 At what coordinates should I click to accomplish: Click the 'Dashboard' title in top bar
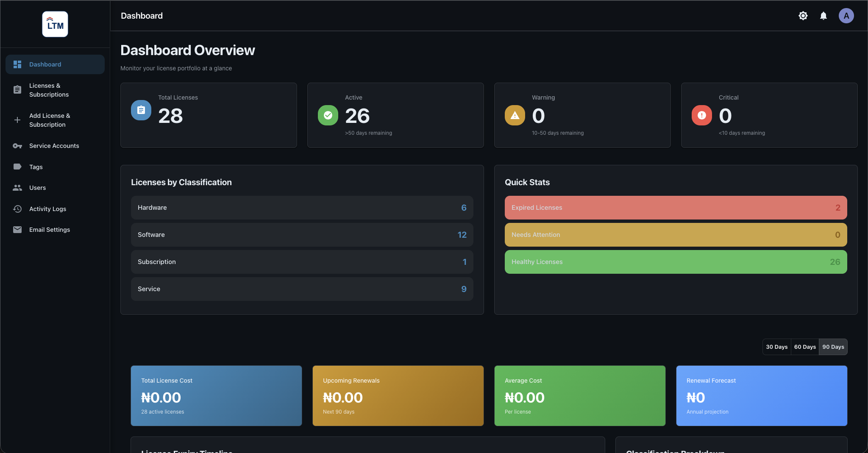coord(142,16)
